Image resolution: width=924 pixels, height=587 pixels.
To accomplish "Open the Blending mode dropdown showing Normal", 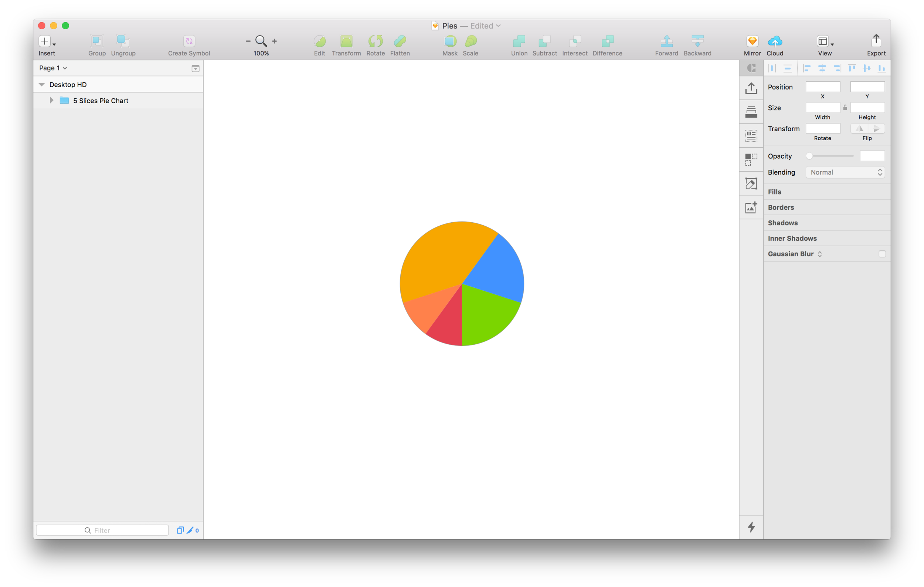I will [845, 172].
